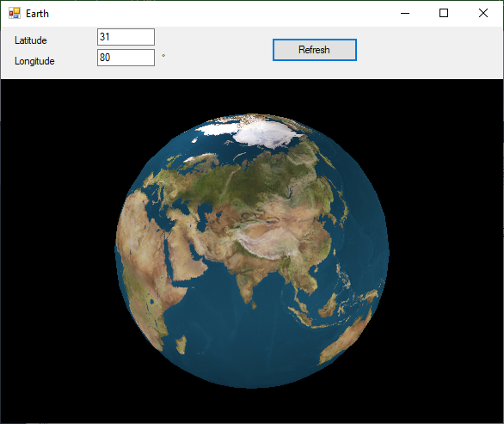This screenshot has width=504, height=424.
Task: Click the Latitude label
Action: pos(31,40)
